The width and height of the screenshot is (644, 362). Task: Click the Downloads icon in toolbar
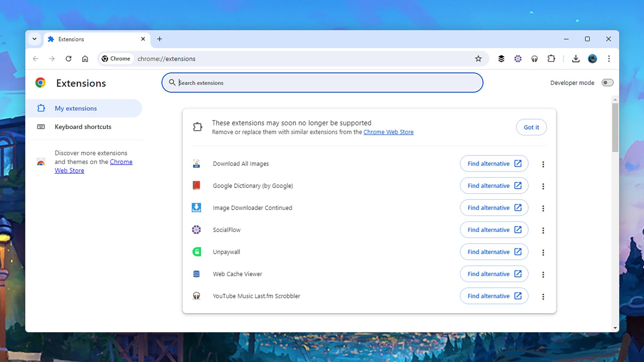tap(576, 58)
